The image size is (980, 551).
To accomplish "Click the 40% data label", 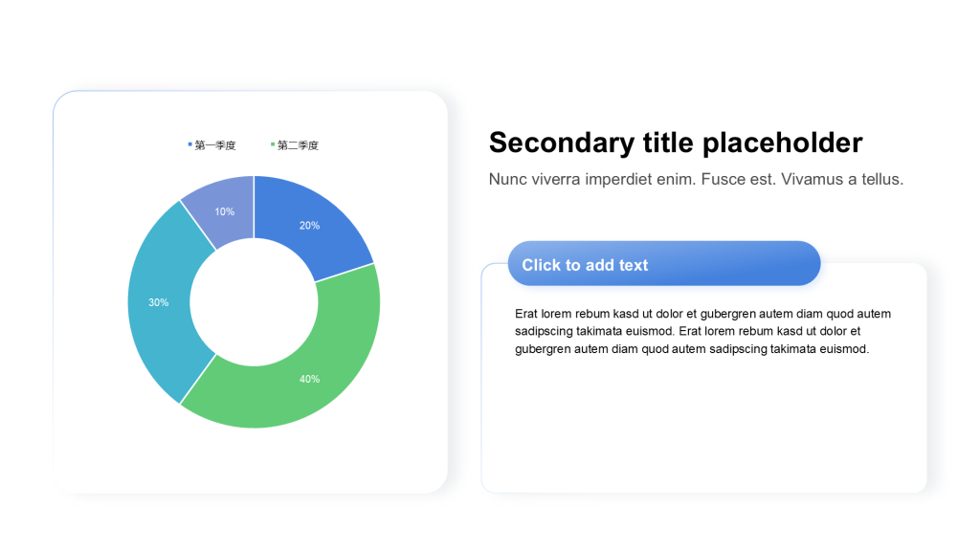I will (309, 379).
